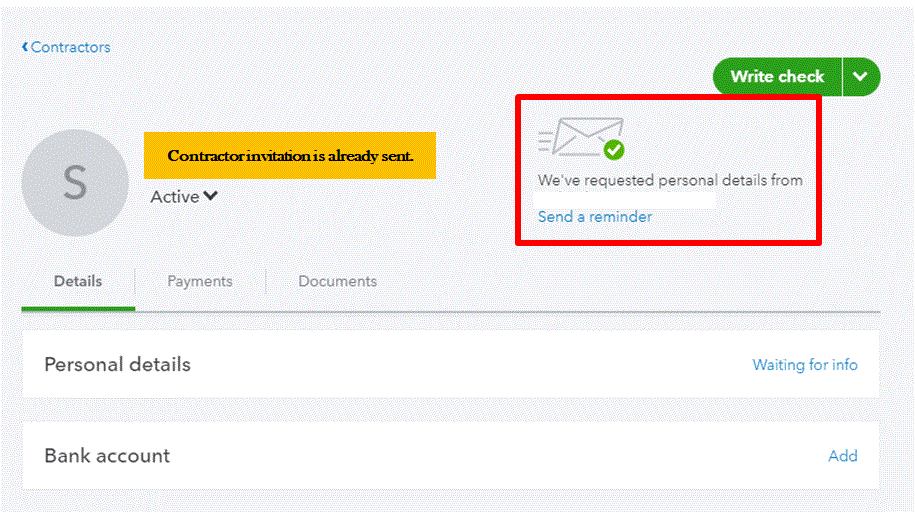The width and height of the screenshot is (915, 513).
Task: Open the Write check dropdown arrow
Action: tap(861, 76)
